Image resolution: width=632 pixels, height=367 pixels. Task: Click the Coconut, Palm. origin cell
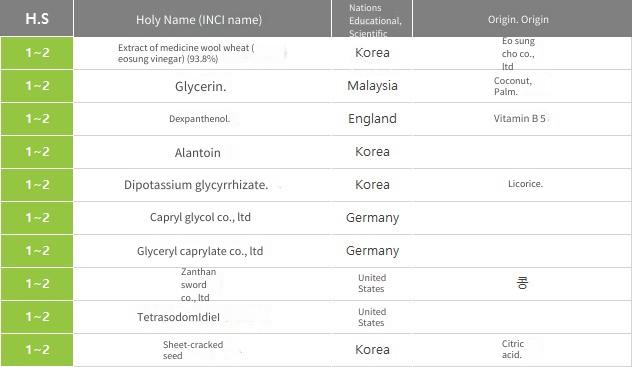[x=513, y=86]
